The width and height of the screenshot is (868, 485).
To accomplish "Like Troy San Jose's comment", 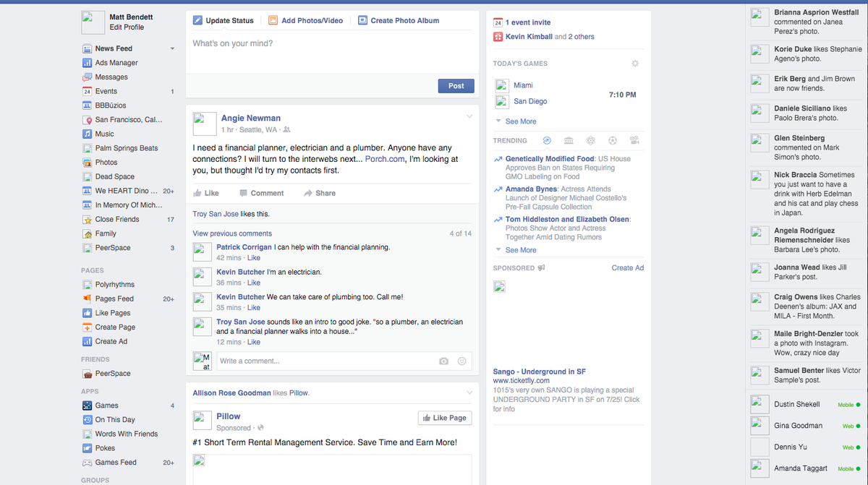I will [254, 342].
